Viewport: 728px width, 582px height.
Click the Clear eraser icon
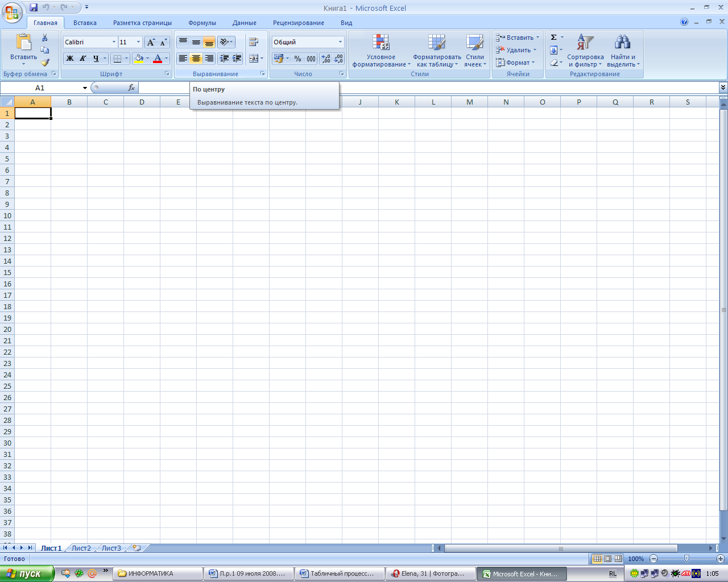click(x=554, y=63)
